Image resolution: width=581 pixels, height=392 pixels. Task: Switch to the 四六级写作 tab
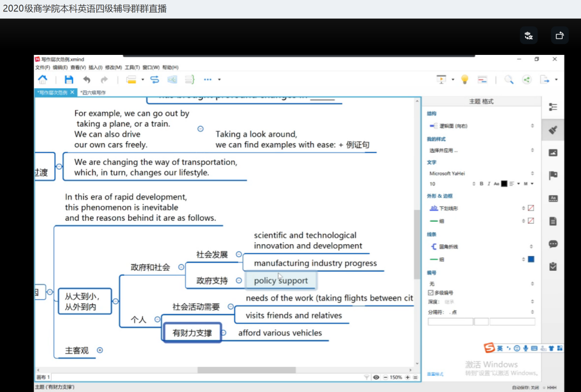click(93, 92)
